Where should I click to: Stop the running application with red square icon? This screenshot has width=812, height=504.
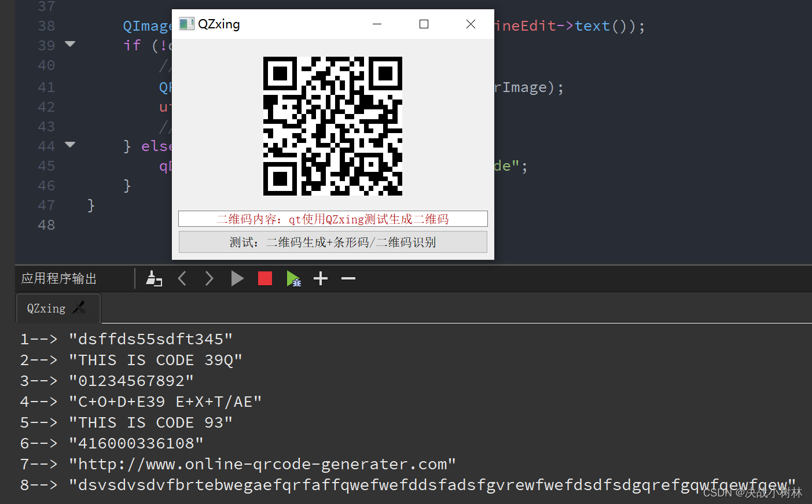264,278
